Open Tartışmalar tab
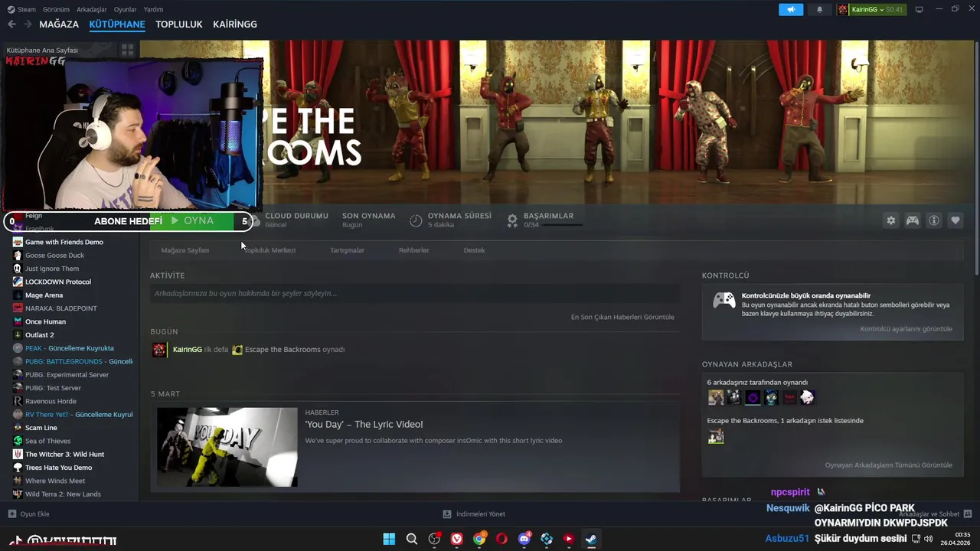This screenshot has height=551, width=980. pyautogui.click(x=347, y=250)
